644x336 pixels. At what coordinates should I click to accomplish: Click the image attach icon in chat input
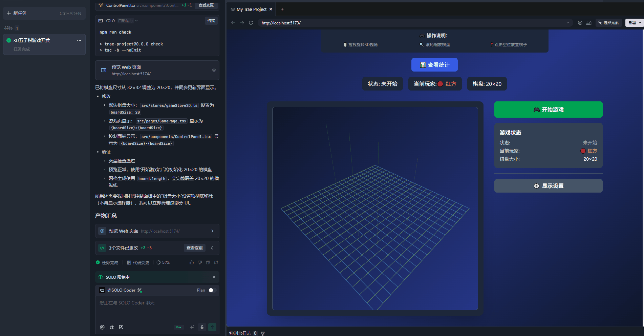[121, 327]
